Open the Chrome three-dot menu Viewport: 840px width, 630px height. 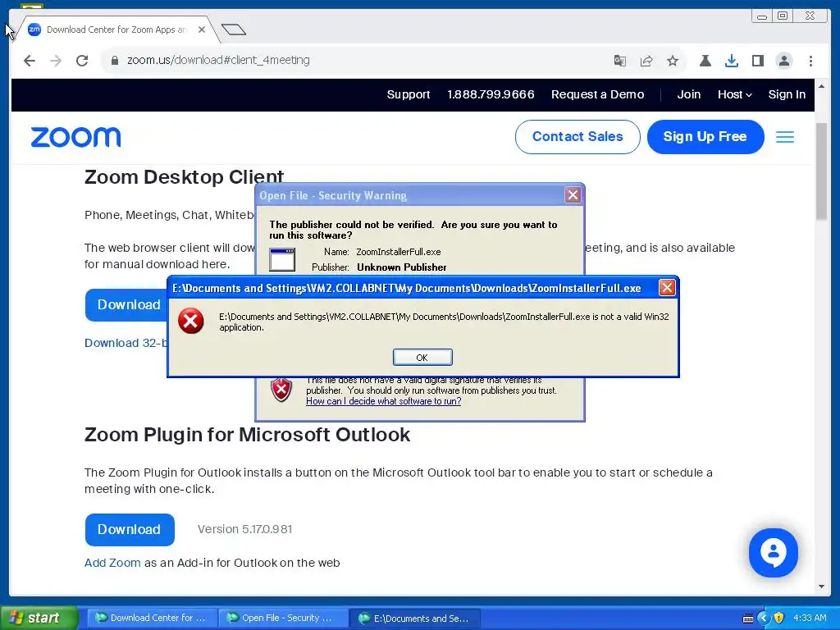pyautogui.click(x=810, y=61)
